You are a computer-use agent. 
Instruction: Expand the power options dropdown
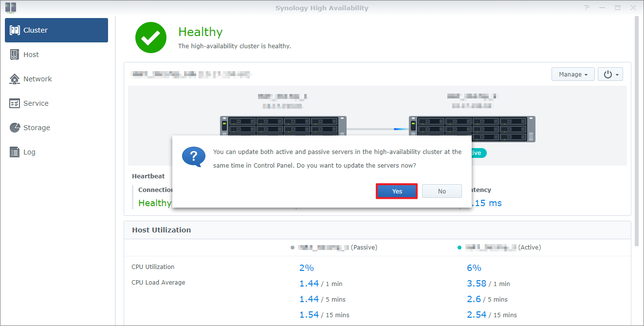tap(610, 75)
